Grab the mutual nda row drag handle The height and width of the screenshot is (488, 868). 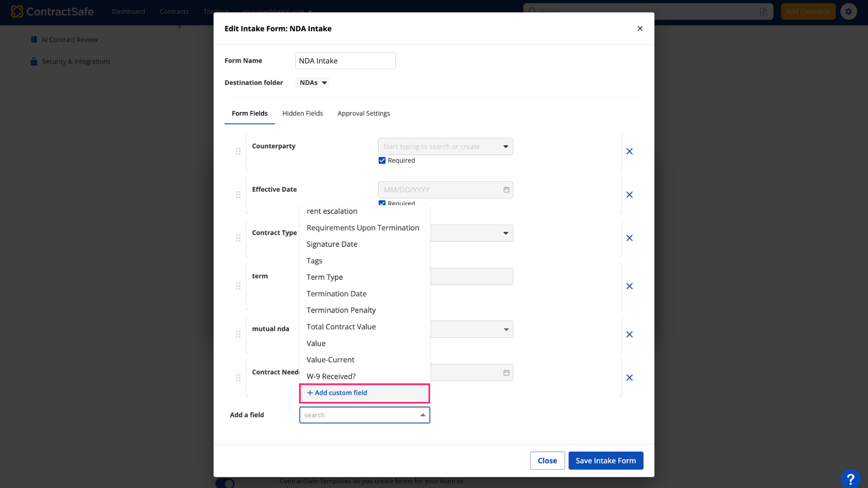pyautogui.click(x=238, y=334)
